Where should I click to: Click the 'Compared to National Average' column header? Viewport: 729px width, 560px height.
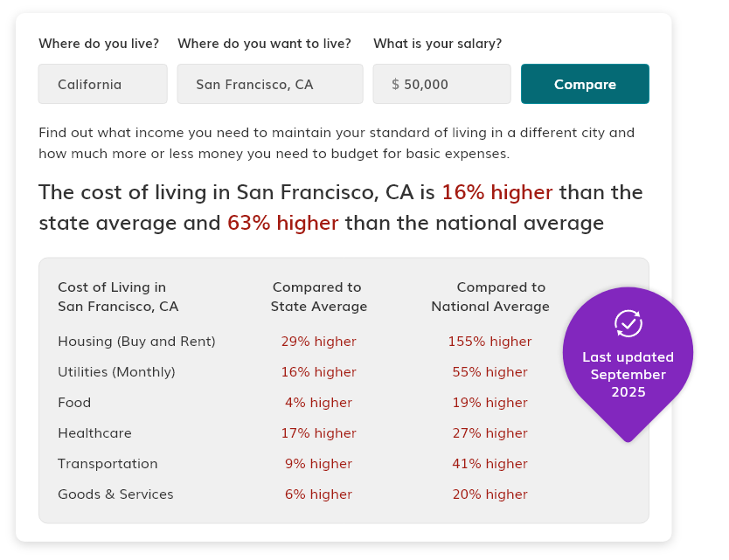click(x=489, y=296)
